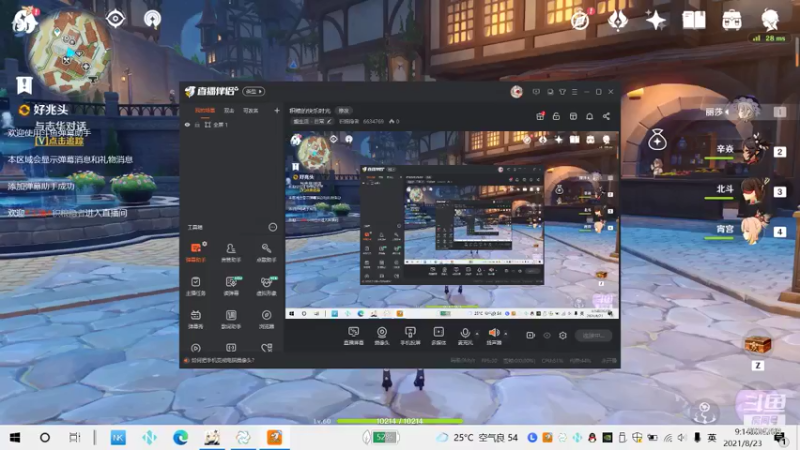Click the room number 6634769

pos(373,121)
